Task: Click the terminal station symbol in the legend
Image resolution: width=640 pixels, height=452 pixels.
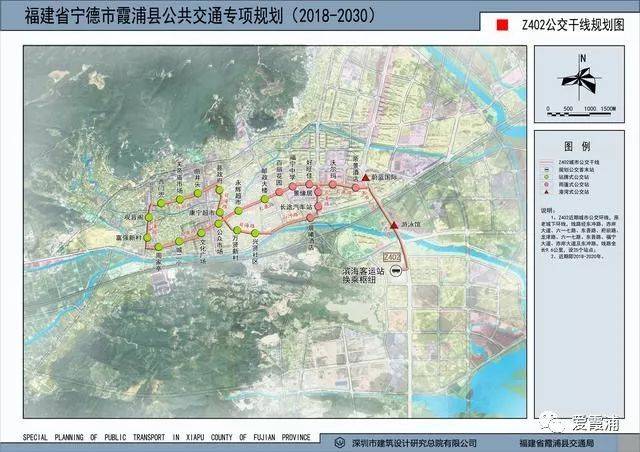Action: point(547,168)
